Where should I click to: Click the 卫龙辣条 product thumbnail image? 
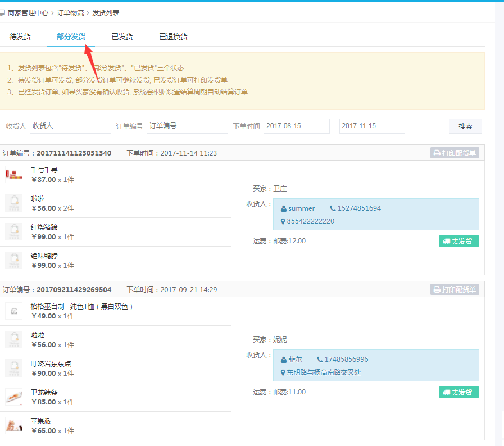tap(14, 397)
